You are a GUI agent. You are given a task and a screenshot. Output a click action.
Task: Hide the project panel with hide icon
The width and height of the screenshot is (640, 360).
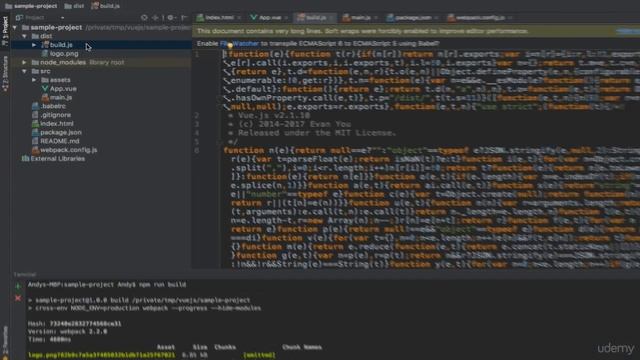pyautogui.click(x=184, y=18)
